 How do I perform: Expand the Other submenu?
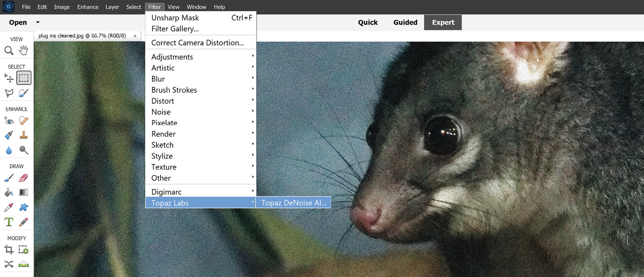[201, 178]
